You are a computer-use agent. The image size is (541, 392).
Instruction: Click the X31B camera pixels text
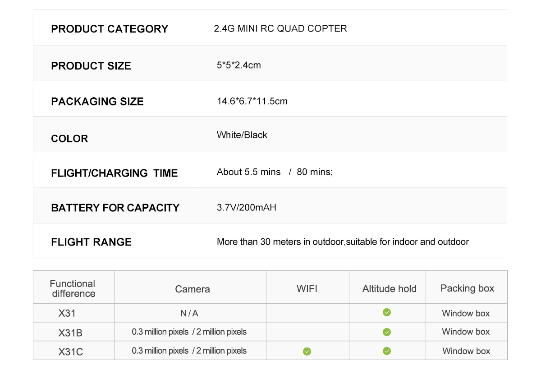(x=189, y=332)
